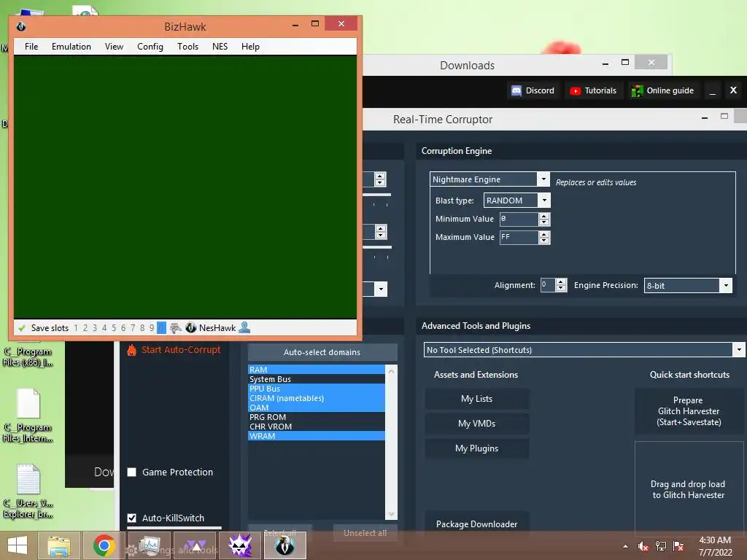
Task: Open the Emulation menu
Action: click(71, 46)
